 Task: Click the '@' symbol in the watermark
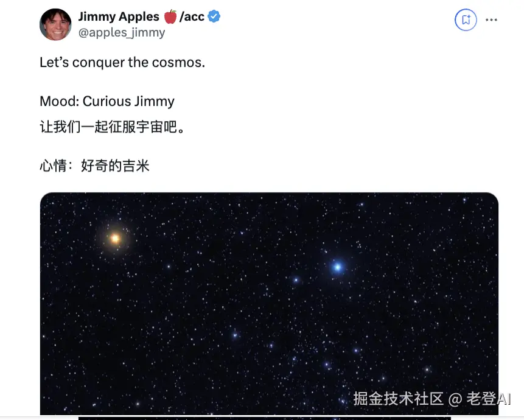pyautogui.click(x=455, y=399)
